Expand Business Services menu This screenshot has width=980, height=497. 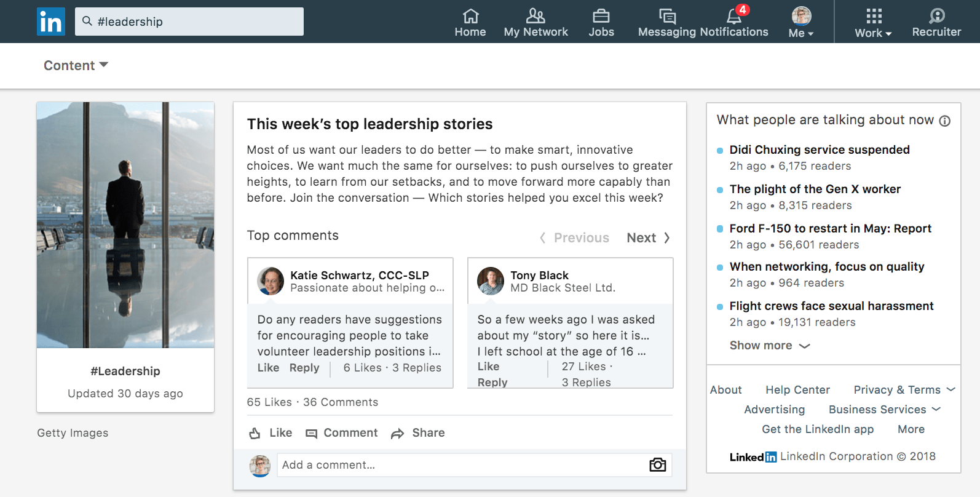click(885, 410)
